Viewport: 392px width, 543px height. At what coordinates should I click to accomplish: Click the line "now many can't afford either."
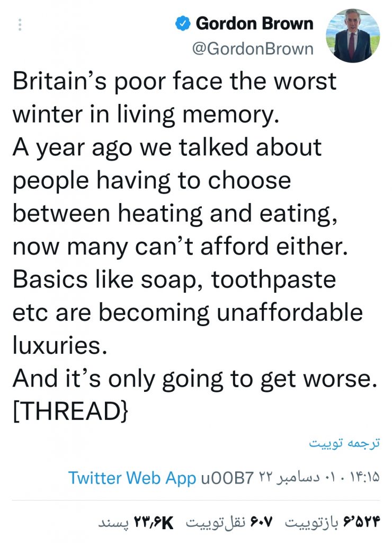click(180, 247)
